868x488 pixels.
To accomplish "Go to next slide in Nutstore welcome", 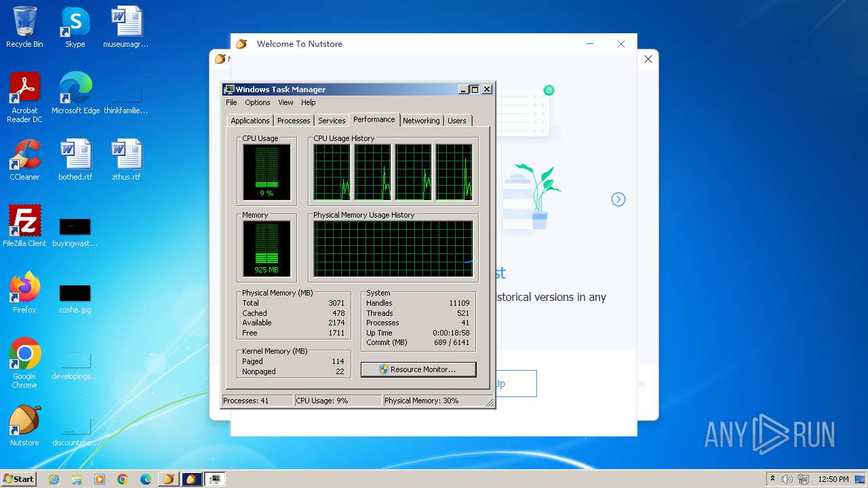I will [x=618, y=199].
